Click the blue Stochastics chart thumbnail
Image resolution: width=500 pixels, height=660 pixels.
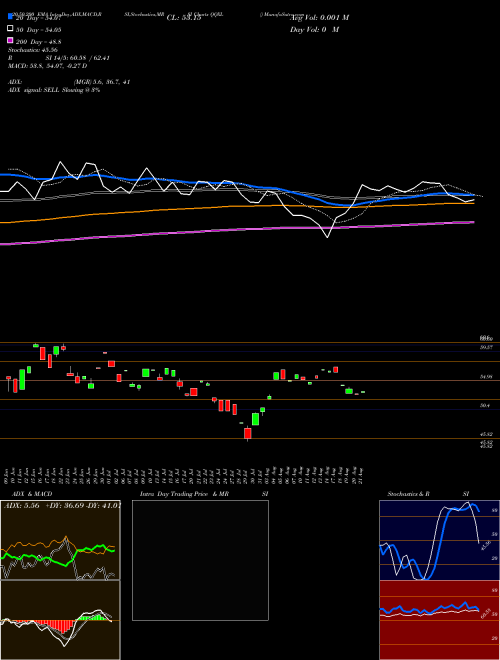point(439,540)
